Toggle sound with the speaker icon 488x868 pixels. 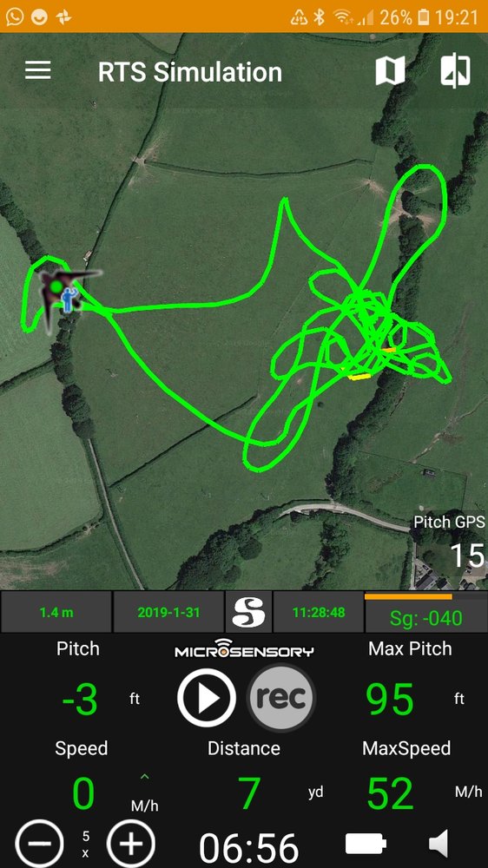click(x=439, y=845)
